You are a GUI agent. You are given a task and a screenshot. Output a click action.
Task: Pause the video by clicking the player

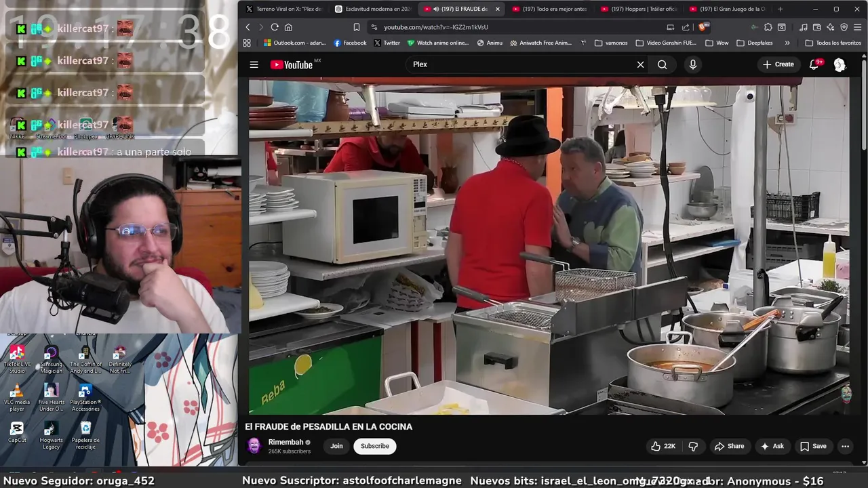549,246
